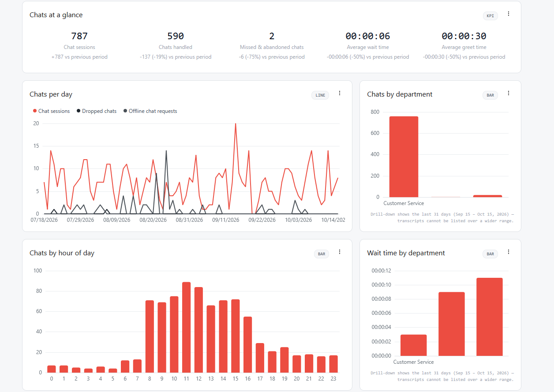Image resolution: width=554 pixels, height=392 pixels.
Task: Select the hour 23 bar in Chats by hour
Action: point(333,364)
